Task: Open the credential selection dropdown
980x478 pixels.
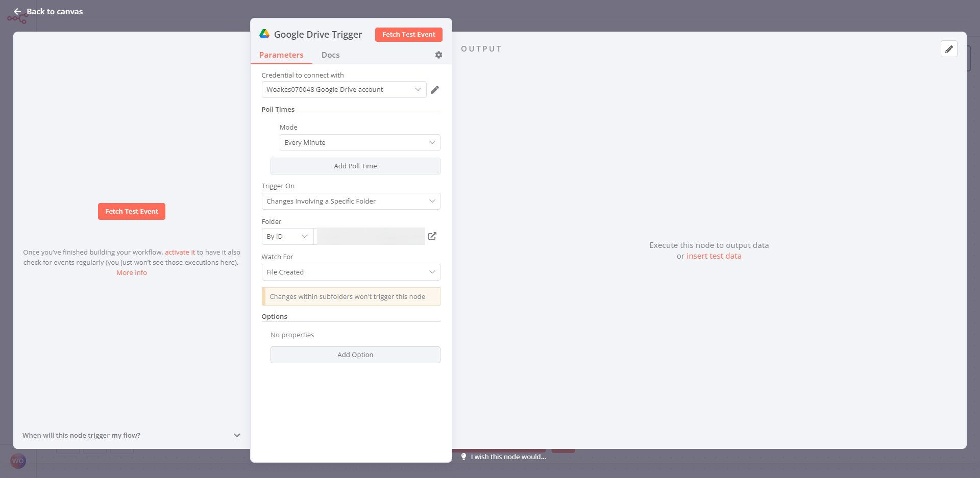Action: coord(344,90)
